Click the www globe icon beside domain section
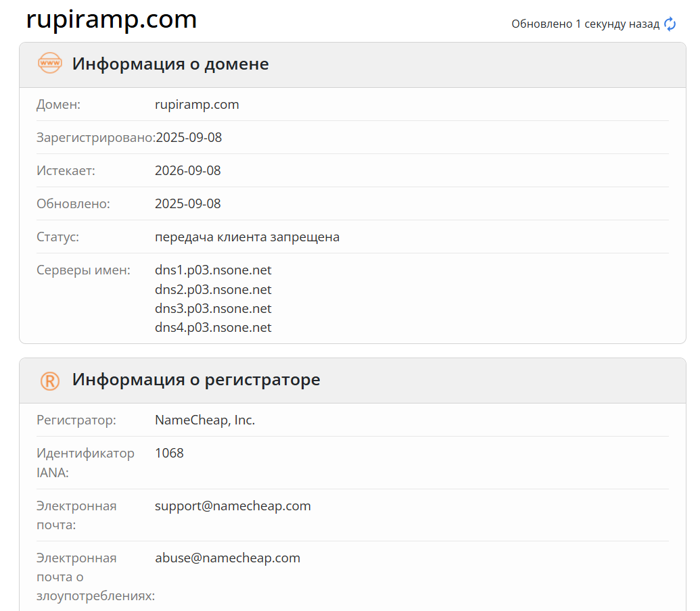 (x=49, y=64)
